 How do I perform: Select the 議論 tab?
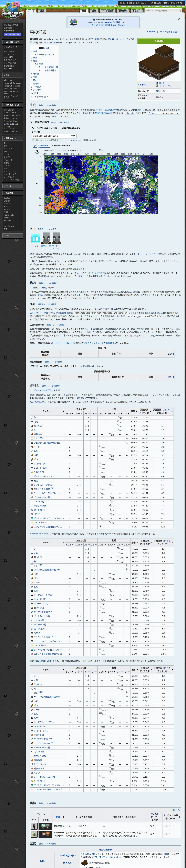click(x=42, y=11)
